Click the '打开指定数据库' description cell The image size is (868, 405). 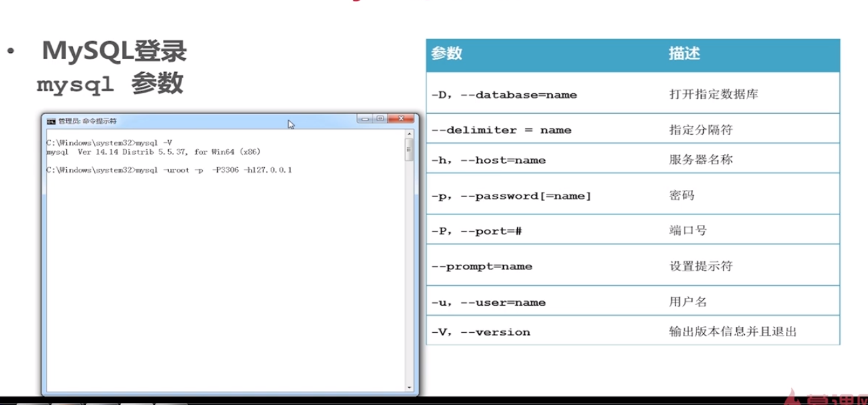click(714, 94)
